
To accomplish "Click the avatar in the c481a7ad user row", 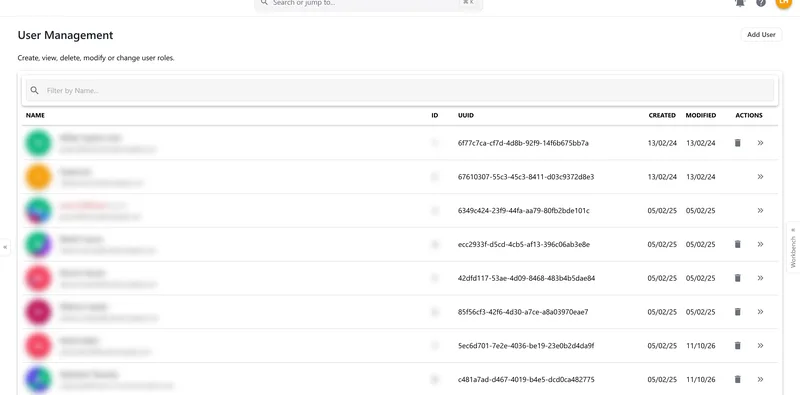I will [38, 379].
